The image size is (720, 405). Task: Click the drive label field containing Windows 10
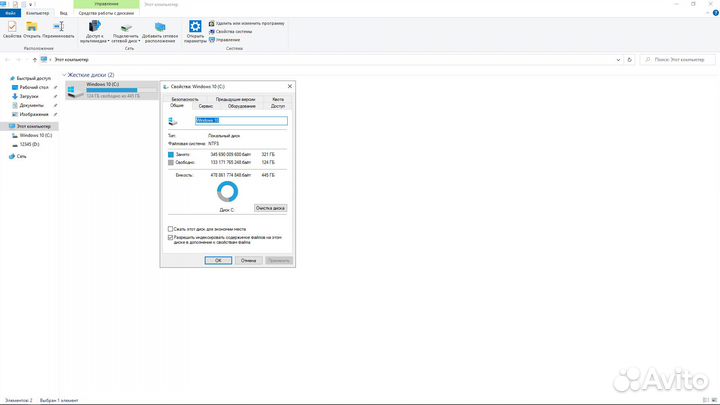point(242,121)
